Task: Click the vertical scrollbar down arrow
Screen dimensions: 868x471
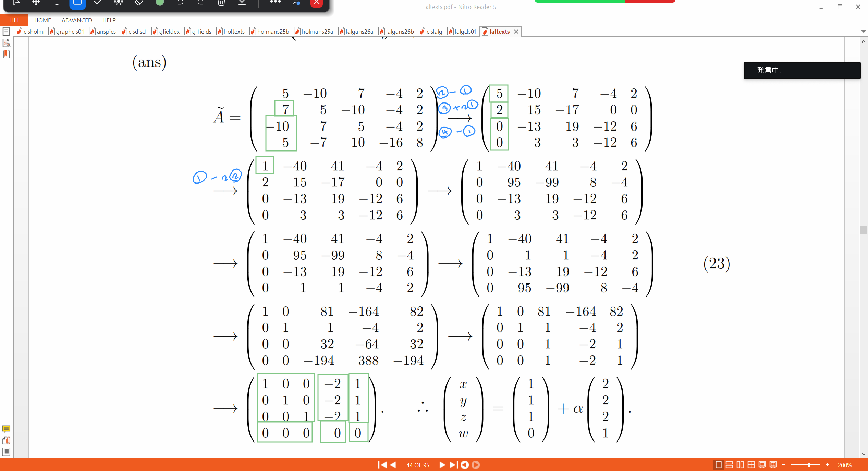Action: tap(864, 454)
